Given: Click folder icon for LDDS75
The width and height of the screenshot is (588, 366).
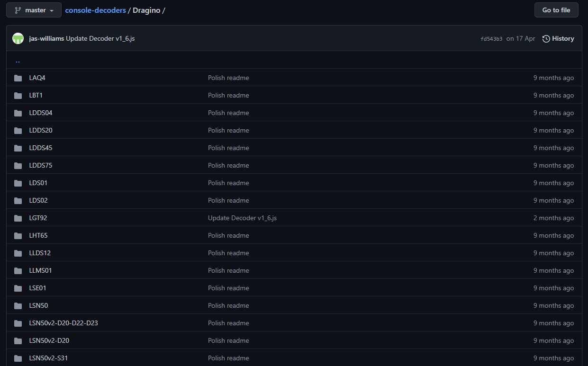Looking at the screenshot, I should (x=18, y=166).
